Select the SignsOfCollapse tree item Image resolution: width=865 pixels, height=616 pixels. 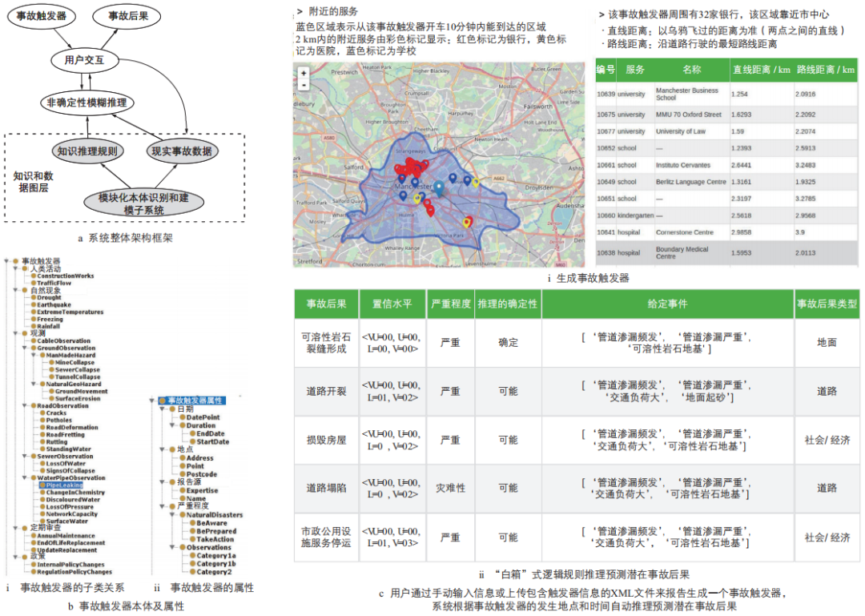coord(70,471)
